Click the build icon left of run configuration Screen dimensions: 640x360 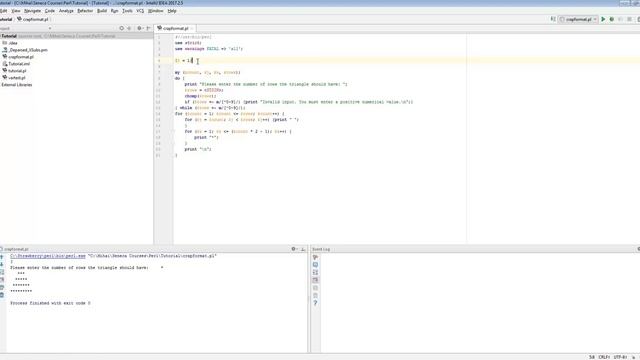coord(553,19)
